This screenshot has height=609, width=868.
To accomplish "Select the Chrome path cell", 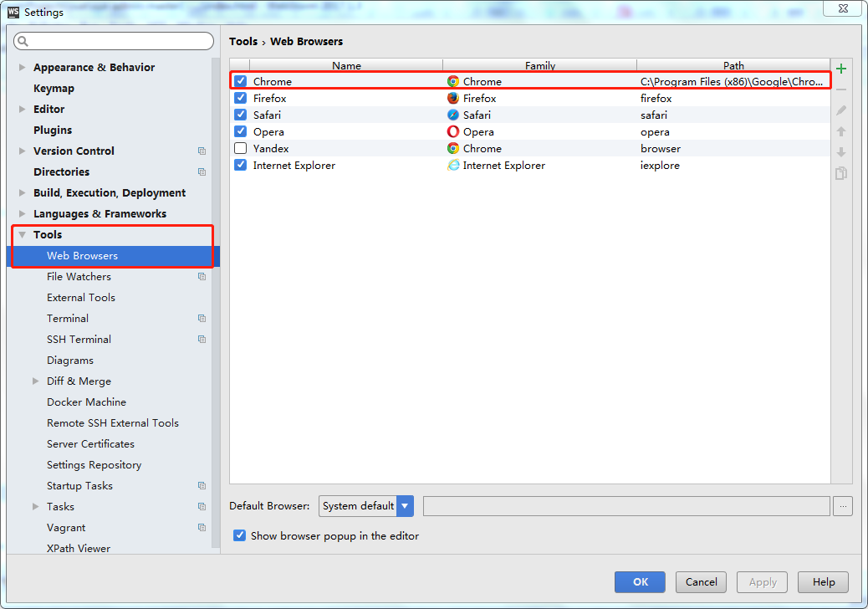I will (x=732, y=81).
